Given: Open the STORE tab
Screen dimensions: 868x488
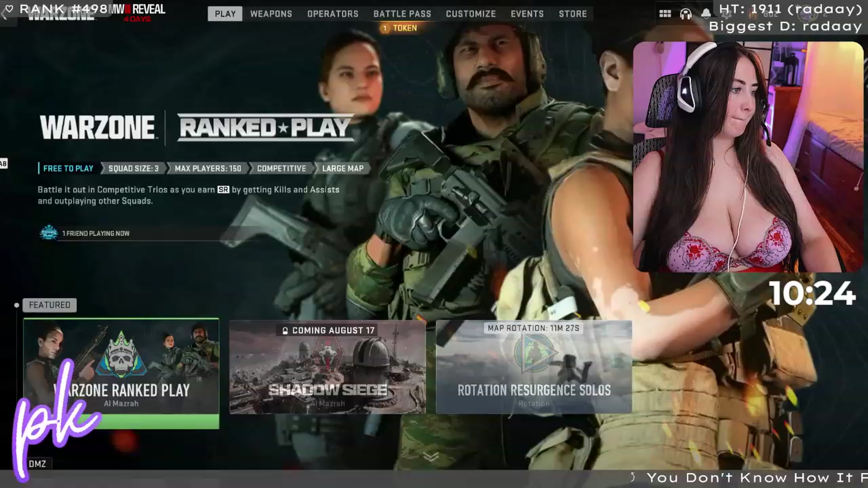Looking at the screenshot, I should pyautogui.click(x=573, y=14).
